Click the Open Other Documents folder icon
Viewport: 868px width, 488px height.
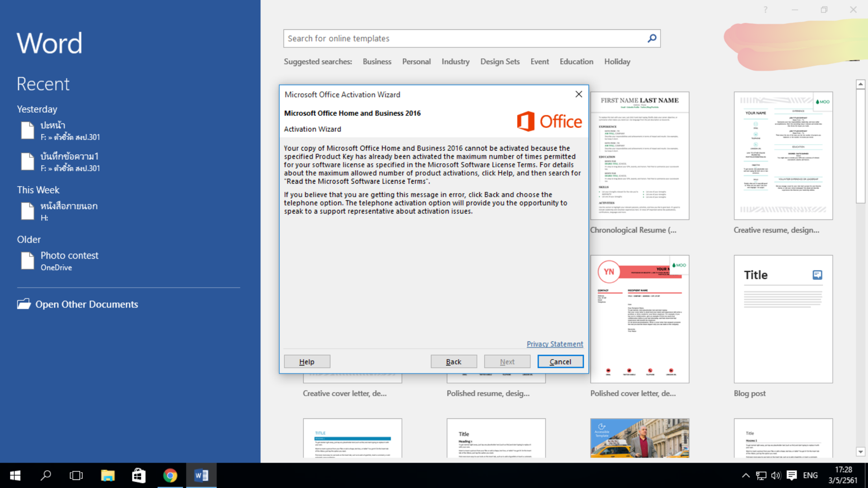tap(24, 304)
